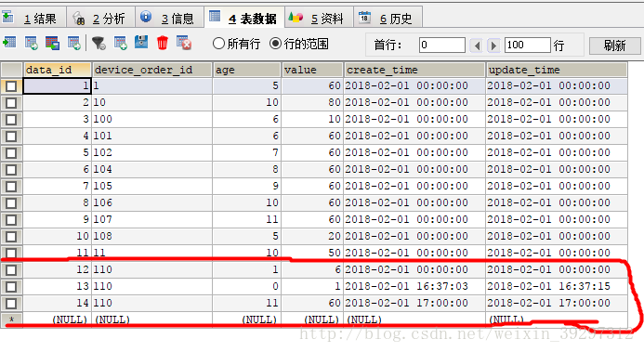Image resolution: width=644 pixels, height=352 pixels.
Task: Click the value cell 50 in row 11
Action: (312, 253)
